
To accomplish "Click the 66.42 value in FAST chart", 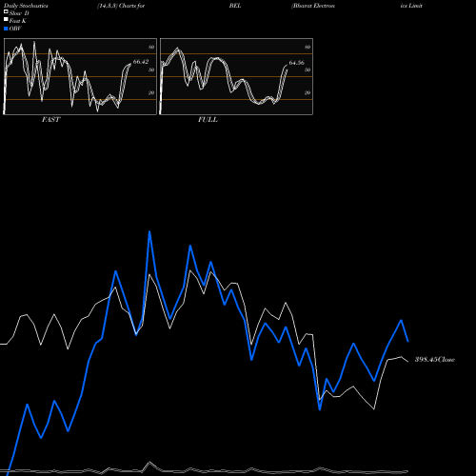I will [141, 62].
